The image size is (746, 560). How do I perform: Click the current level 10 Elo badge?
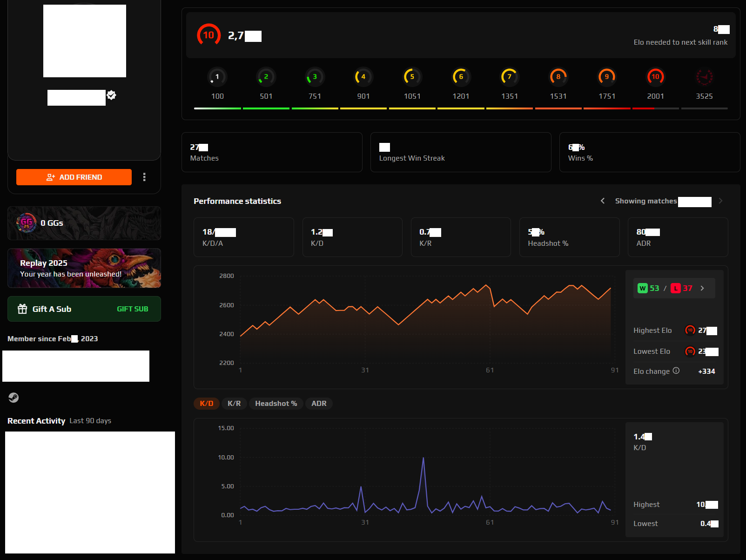pos(208,35)
